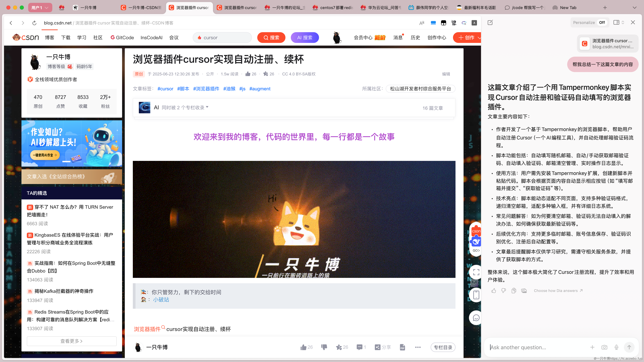Open 消息 notifications in top bar

pyautogui.click(x=398, y=38)
